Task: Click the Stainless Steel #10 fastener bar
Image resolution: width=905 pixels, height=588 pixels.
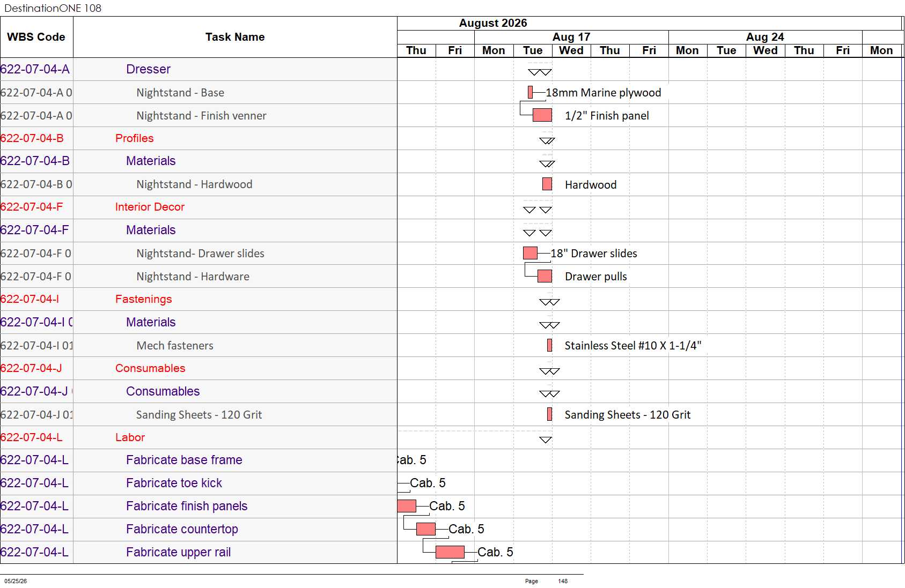Action: coord(549,345)
